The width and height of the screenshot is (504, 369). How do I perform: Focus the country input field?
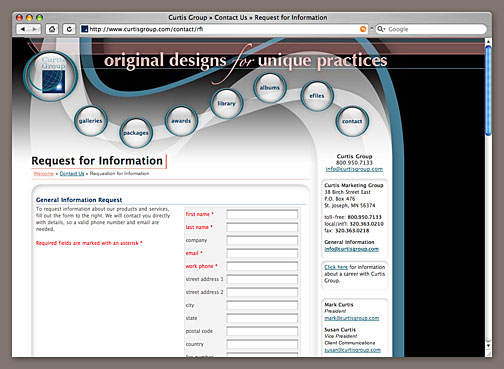[x=262, y=344]
